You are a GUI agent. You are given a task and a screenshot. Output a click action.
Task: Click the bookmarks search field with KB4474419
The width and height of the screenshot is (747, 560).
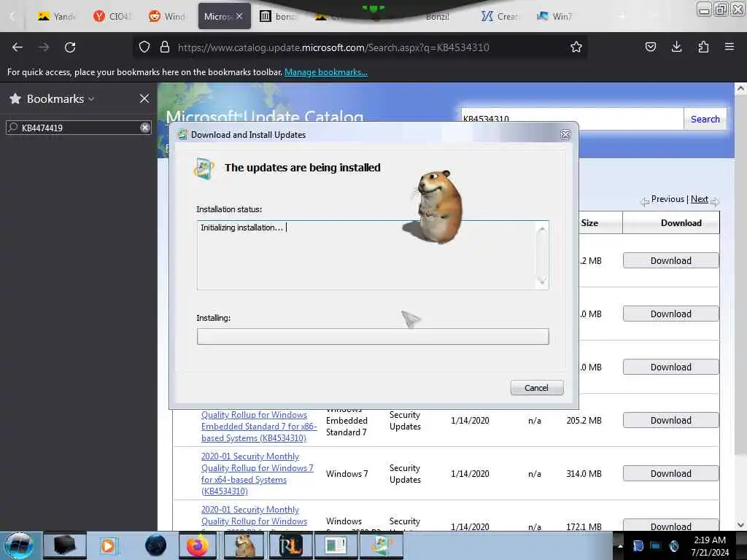(79, 128)
